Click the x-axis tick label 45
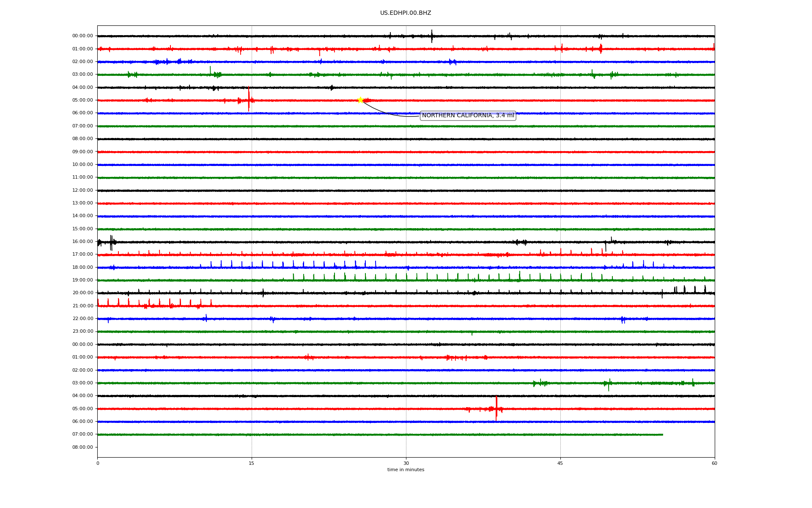Image resolution: width=812 pixels, height=508 pixels. pos(560,463)
